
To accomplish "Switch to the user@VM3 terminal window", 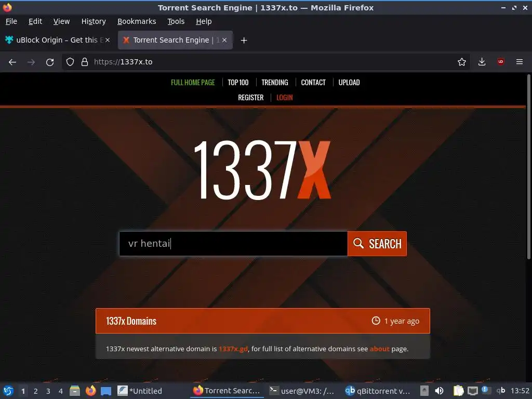I will click(302, 391).
